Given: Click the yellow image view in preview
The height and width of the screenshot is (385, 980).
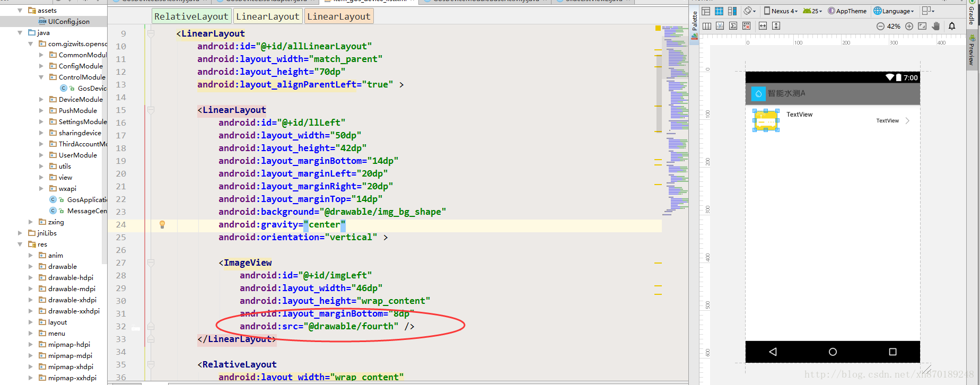Looking at the screenshot, I should [766, 120].
